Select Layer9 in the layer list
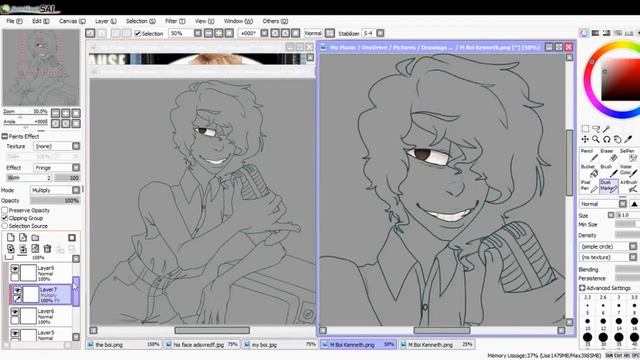640x360 pixels. click(41, 273)
